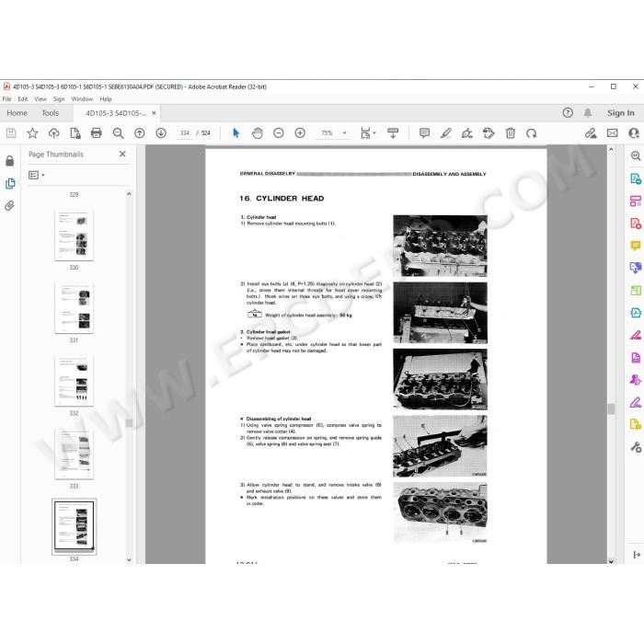Send file by email envelope
Viewport: 644px width, 644px height.
pyautogui.click(x=613, y=133)
